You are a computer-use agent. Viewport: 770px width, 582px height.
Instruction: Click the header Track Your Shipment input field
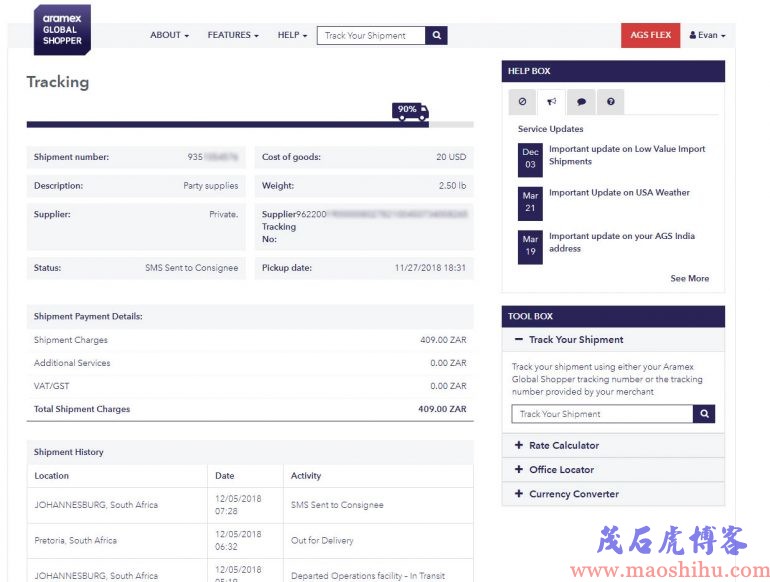pyautogui.click(x=371, y=35)
